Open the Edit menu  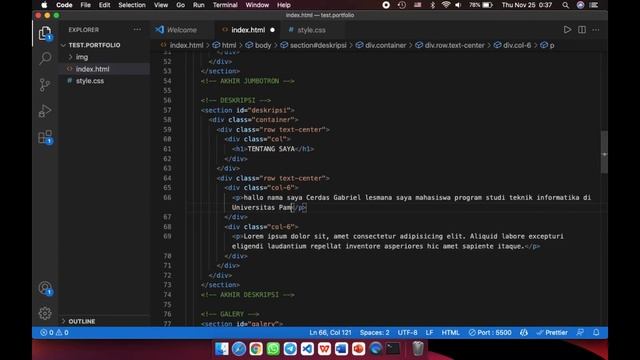(x=104, y=5)
